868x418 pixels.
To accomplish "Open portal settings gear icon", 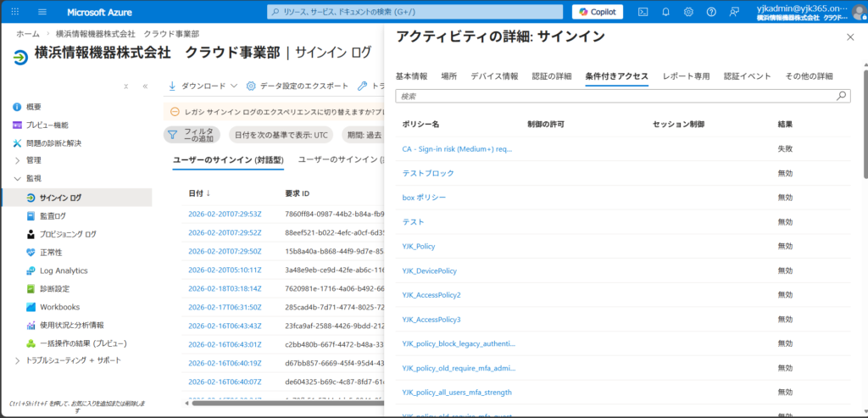I will pos(688,12).
